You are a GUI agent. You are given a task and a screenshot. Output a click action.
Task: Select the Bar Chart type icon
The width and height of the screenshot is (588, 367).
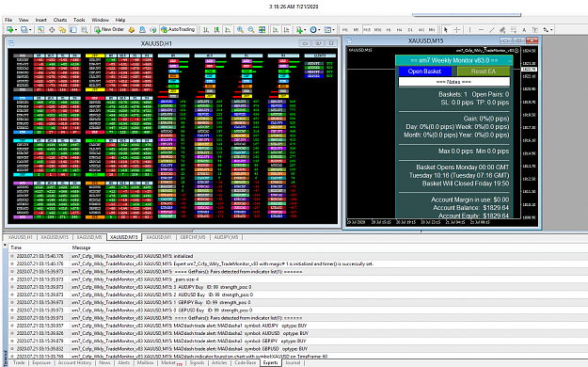tap(206, 30)
